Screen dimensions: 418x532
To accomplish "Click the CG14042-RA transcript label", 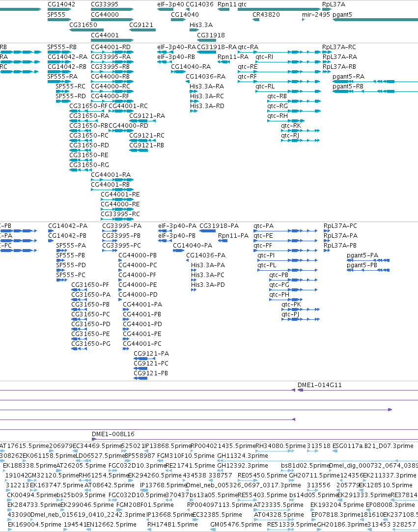I will click(x=67, y=56).
